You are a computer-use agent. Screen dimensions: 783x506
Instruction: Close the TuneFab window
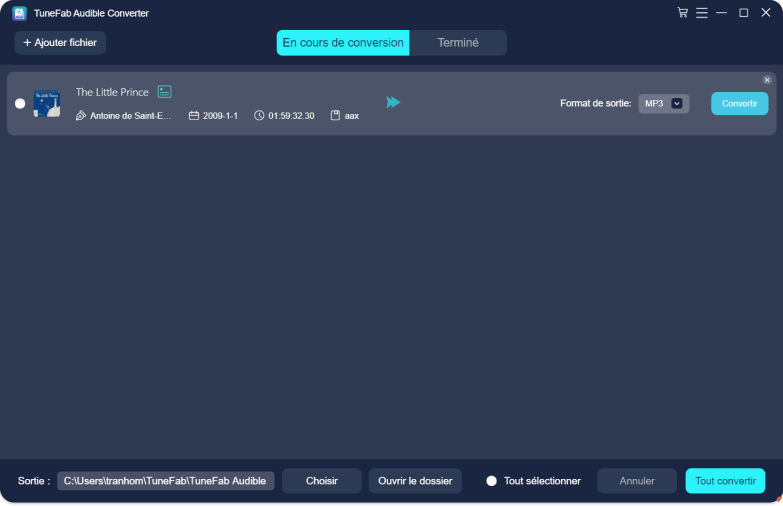pos(766,13)
